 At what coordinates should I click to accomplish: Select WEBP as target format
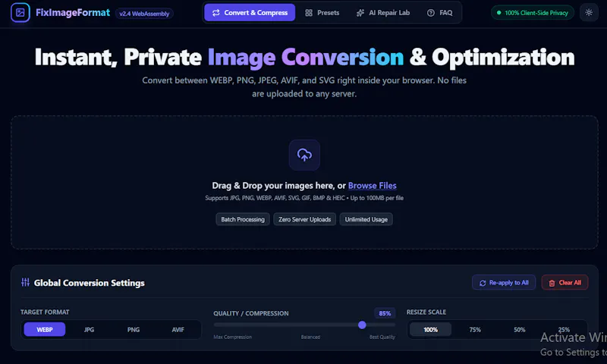coord(45,330)
